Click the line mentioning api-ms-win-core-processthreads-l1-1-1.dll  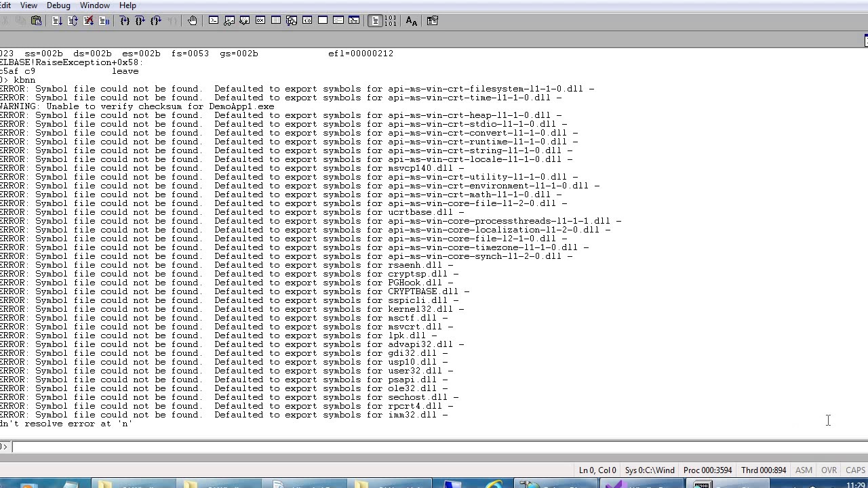(x=311, y=221)
